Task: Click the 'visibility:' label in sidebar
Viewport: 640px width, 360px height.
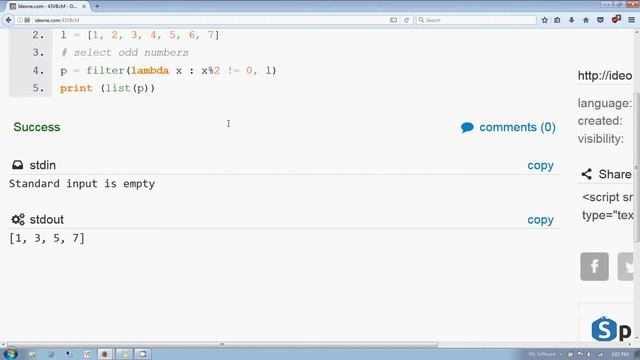Action: coord(601,139)
